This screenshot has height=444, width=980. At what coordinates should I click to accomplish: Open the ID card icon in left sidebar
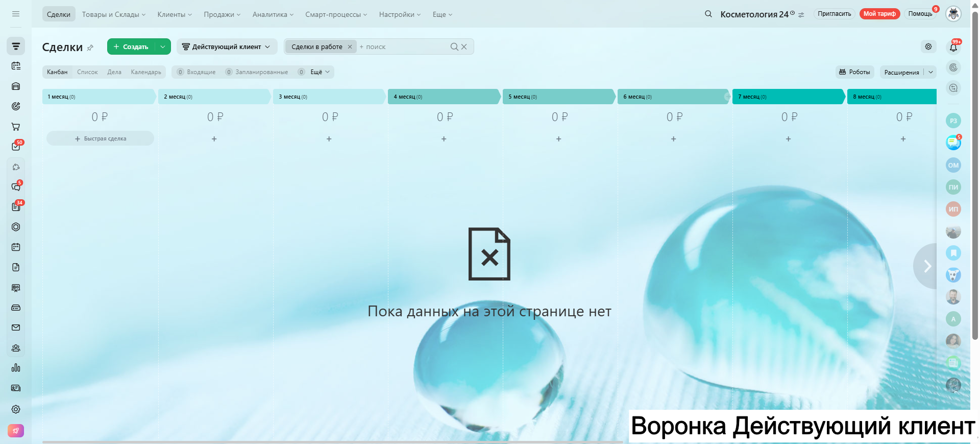coord(16,388)
